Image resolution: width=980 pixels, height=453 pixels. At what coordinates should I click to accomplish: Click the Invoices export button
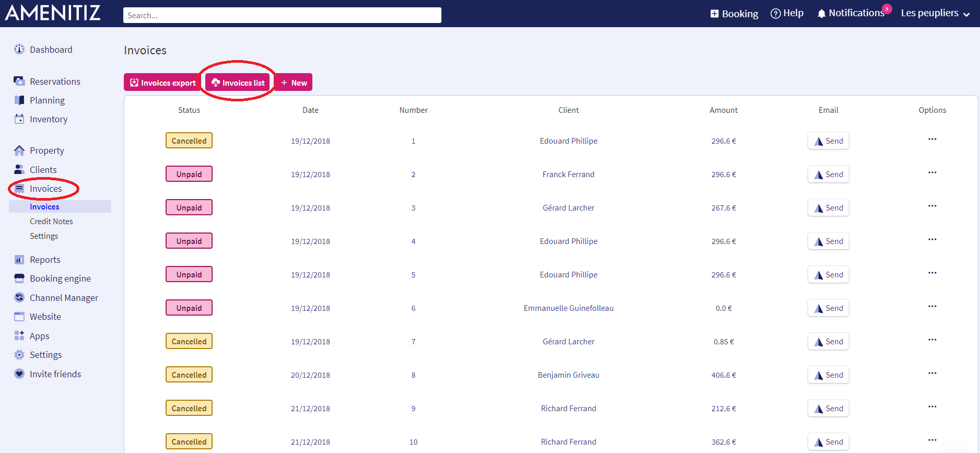coord(163,83)
